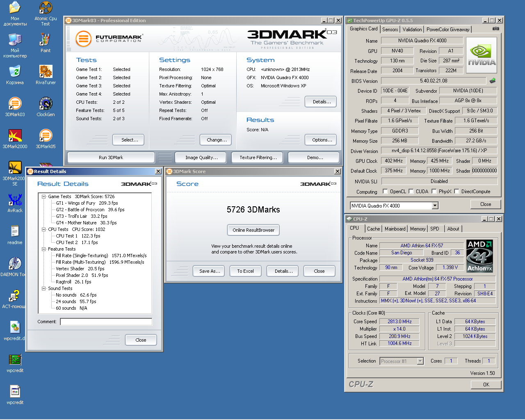This screenshot has width=525, height=420.
Task: Switch to the SPD tab in CPU-Z
Action: (435, 229)
